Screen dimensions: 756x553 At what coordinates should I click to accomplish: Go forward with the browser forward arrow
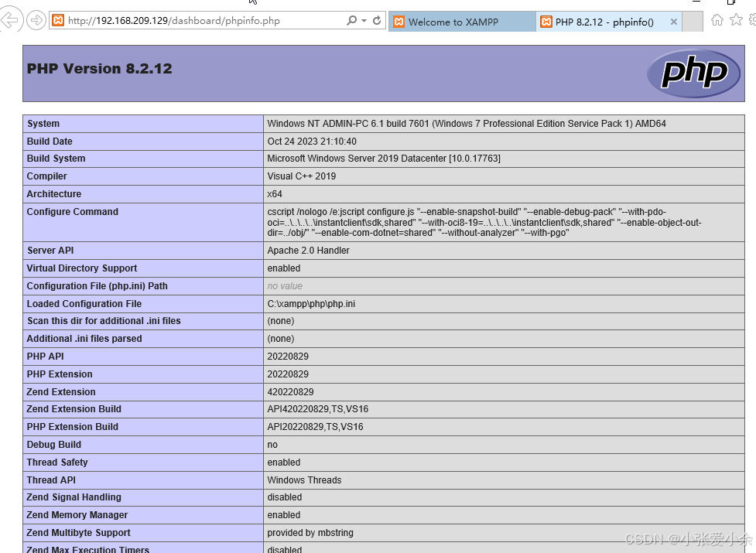click(36, 20)
